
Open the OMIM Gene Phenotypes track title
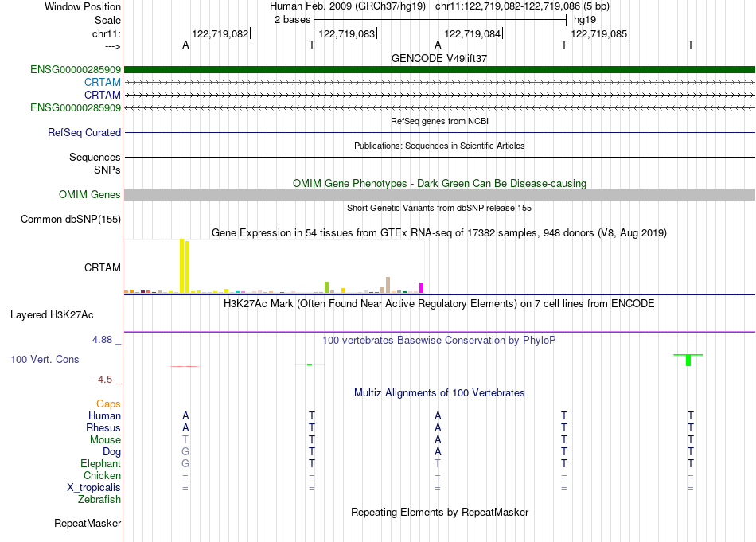pyautogui.click(x=439, y=183)
